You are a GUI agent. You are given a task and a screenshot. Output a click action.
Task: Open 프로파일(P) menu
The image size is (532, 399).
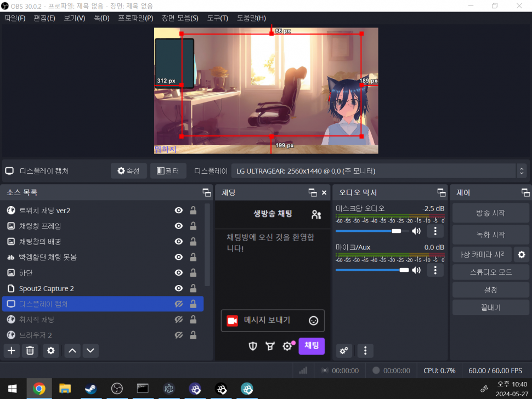(x=135, y=18)
